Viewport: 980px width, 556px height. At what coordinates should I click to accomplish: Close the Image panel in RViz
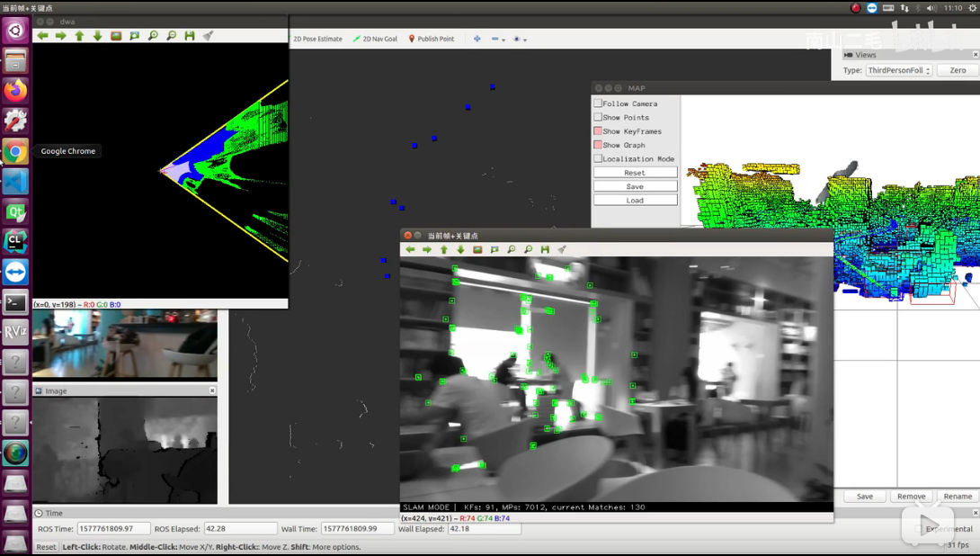[x=212, y=390]
